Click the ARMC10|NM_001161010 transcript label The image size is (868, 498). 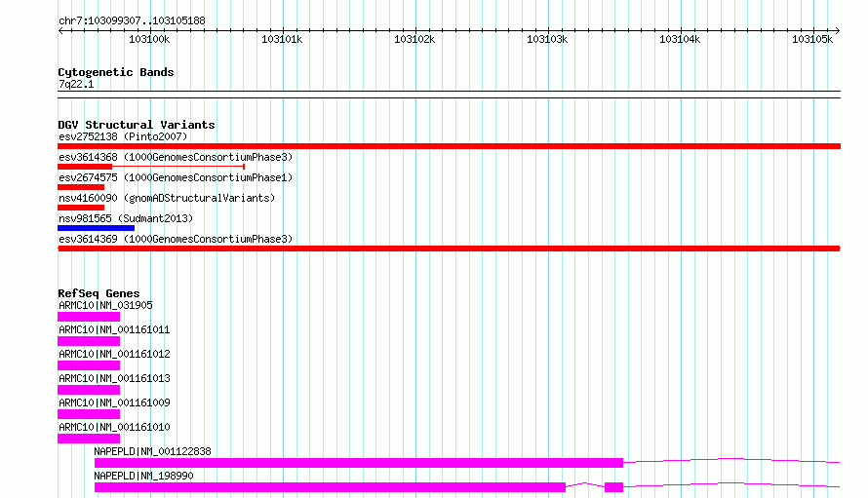coord(114,427)
